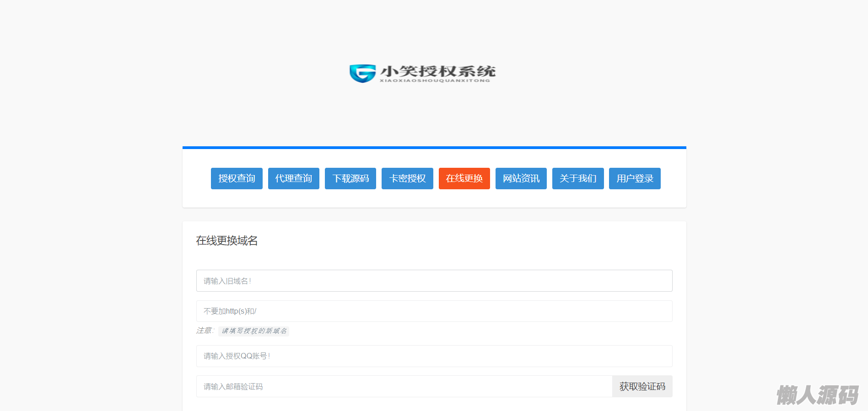Open the 授权查询 page
Screen dimensions: 868x411
coord(237,178)
